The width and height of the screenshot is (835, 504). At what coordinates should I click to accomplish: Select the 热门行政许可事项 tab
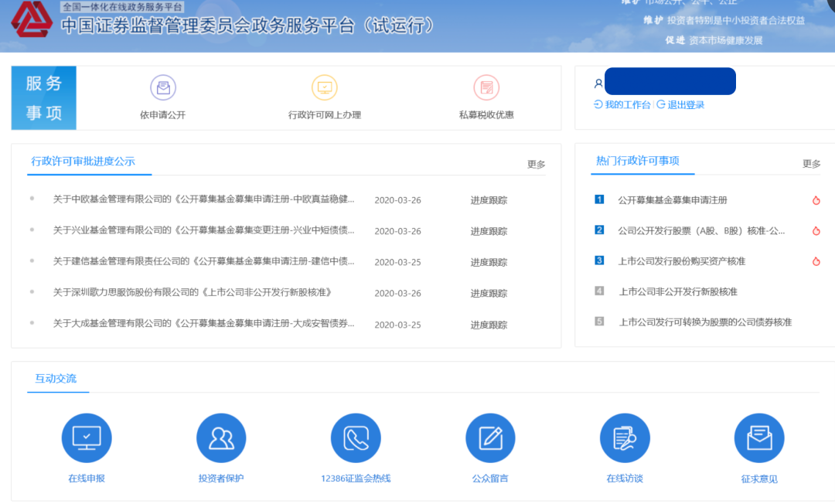(x=637, y=161)
